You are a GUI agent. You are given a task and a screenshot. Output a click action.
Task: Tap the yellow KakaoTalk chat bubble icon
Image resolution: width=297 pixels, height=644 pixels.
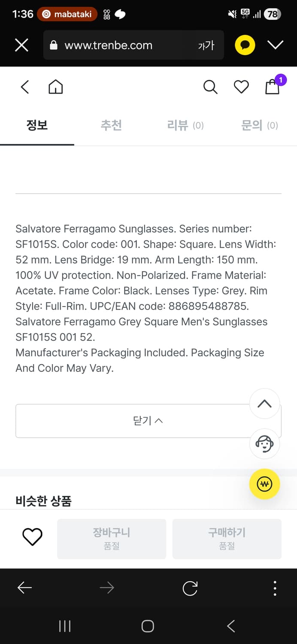[245, 45]
